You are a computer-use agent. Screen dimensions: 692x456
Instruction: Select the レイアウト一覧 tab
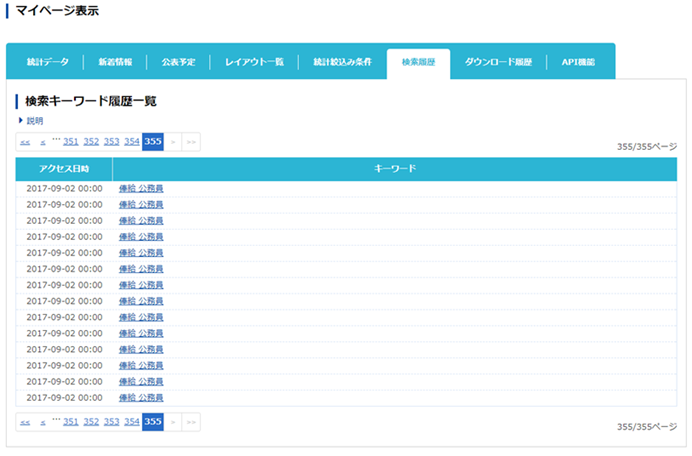pyautogui.click(x=254, y=62)
